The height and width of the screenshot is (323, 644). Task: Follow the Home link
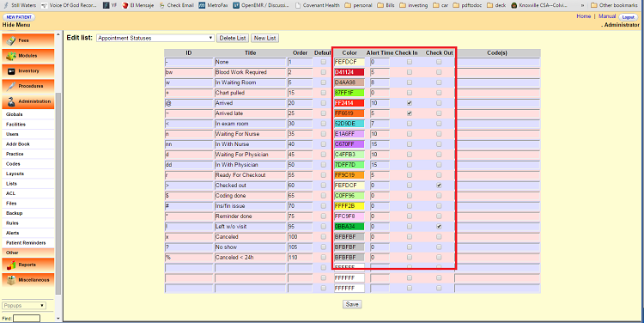tap(583, 16)
